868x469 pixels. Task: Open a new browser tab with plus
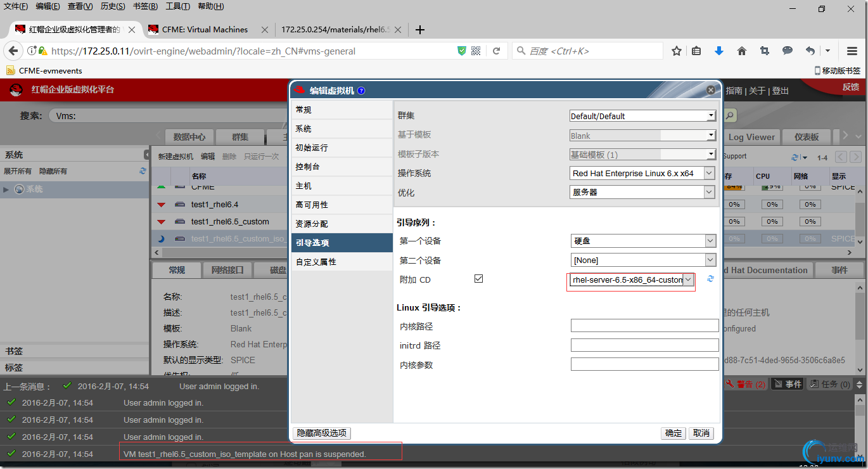click(419, 29)
